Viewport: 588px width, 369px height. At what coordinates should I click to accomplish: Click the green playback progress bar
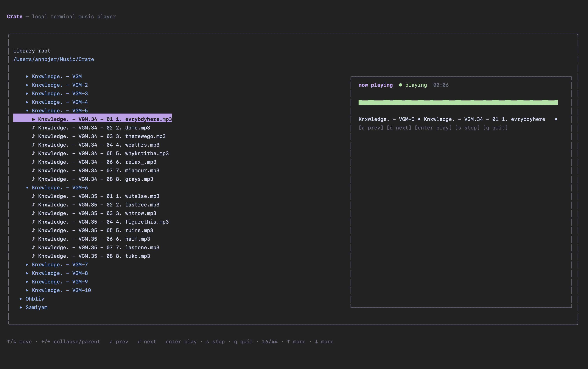(458, 102)
